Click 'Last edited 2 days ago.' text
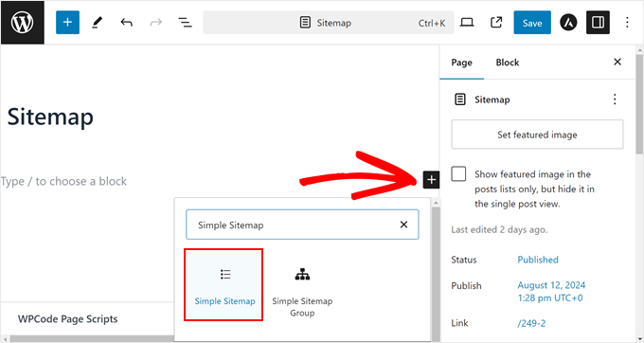 pyautogui.click(x=499, y=229)
